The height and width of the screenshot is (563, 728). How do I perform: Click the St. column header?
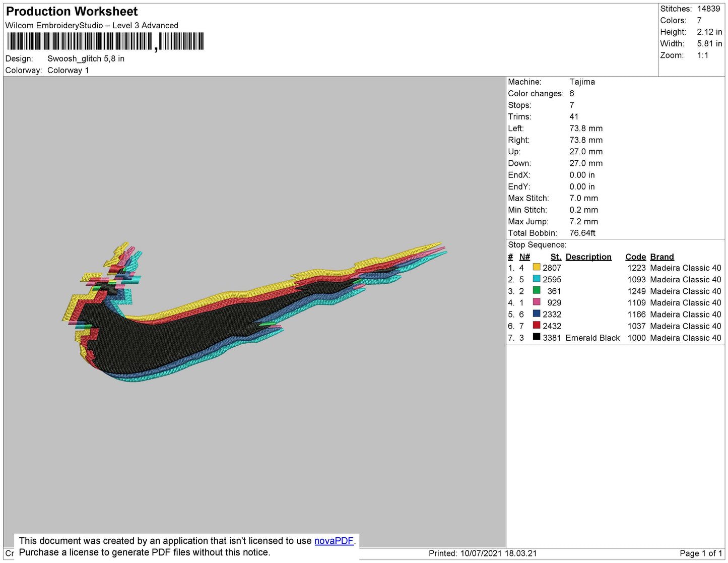click(x=555, y=257)
